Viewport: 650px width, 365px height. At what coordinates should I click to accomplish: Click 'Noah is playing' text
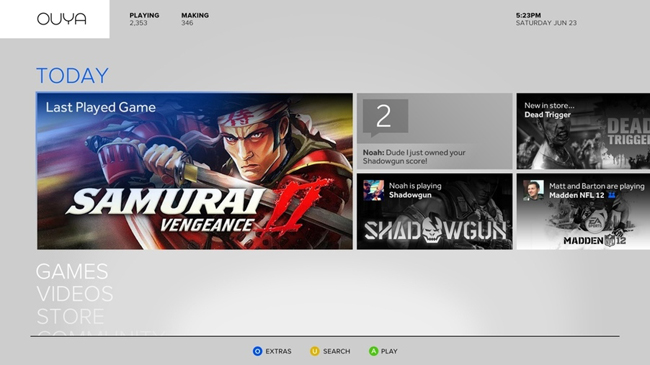point(415,186)
